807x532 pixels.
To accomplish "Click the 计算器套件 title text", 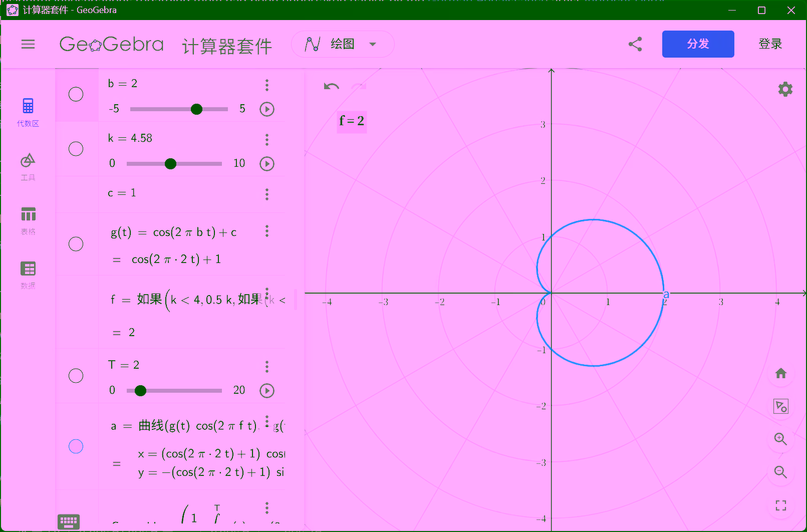I will 227,46.
